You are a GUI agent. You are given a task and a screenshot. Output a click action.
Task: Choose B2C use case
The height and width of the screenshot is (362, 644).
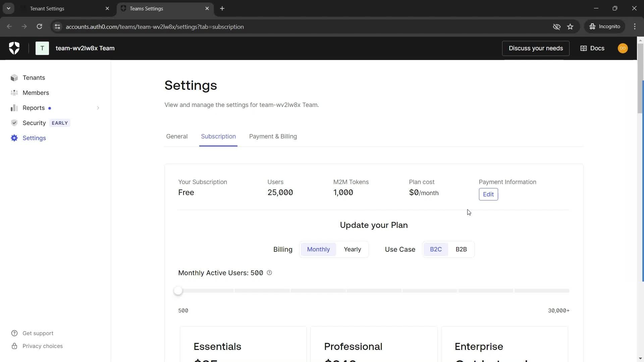tap(436, 249)
